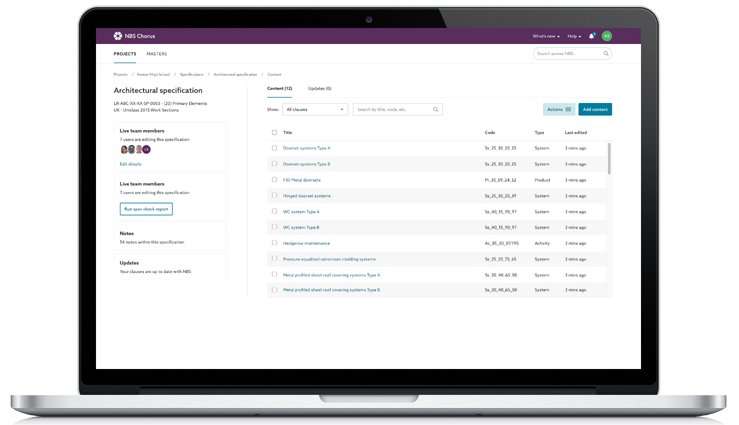
Task: Click the magnifier in Search across NBS
Action: [x=606, y=54]
